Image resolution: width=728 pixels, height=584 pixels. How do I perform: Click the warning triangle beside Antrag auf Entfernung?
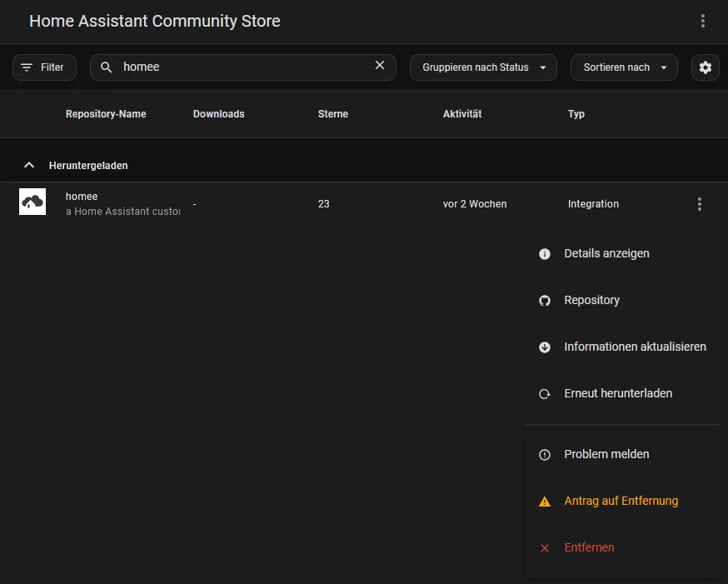[545, 502]
